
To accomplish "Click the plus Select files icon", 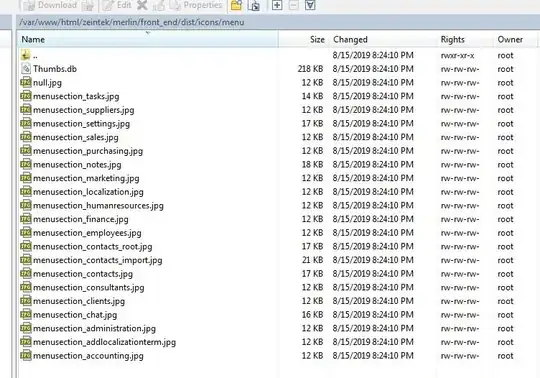I will (x=277, y=5).
